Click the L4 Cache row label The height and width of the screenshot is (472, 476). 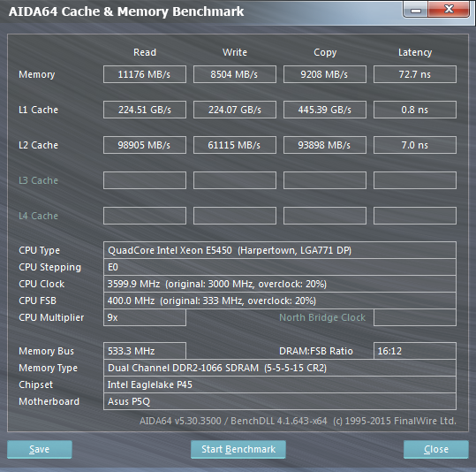(38, 216)
